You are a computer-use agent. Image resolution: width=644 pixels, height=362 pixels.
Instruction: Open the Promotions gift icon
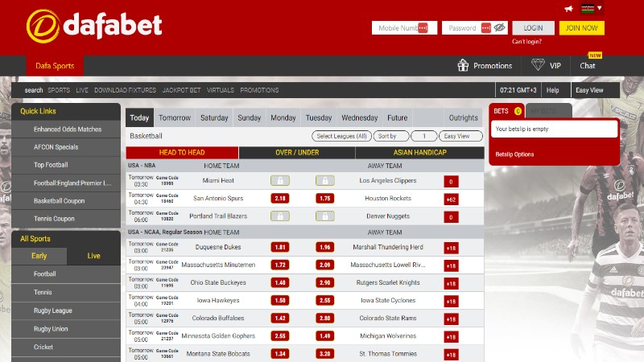[463, 65]
